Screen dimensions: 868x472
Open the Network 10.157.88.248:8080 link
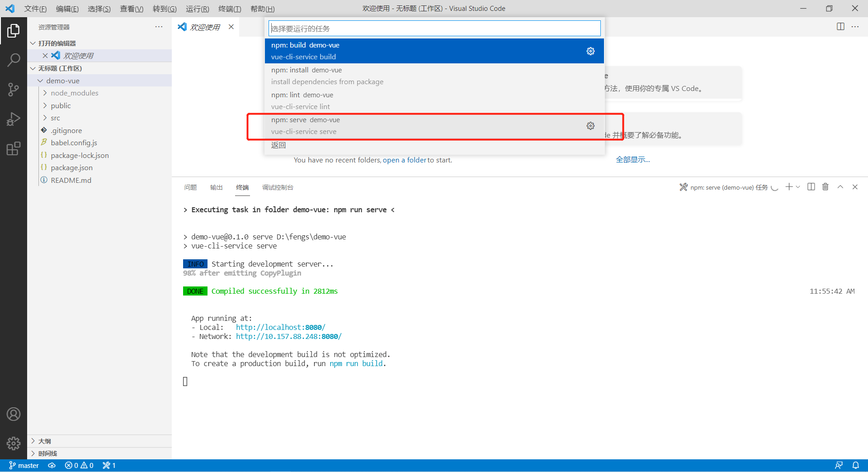click(289, 336)
